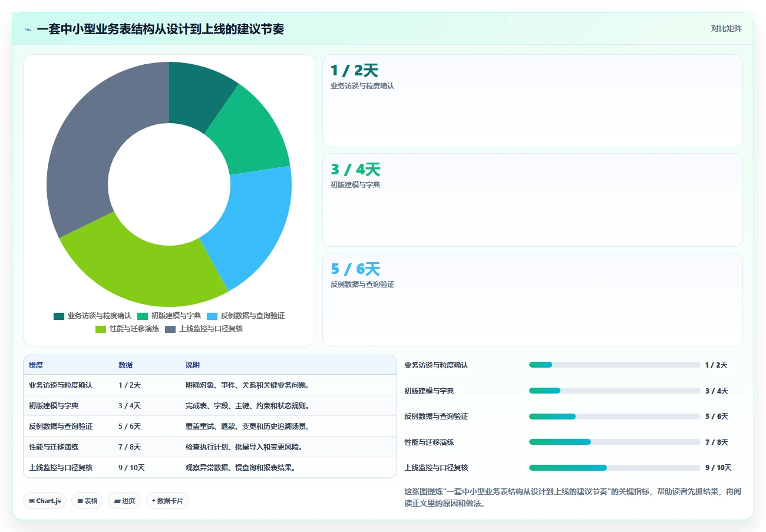The height and width of the screenshot is (532, 766).
Task: Click the 进度 tag chip
Action: 124,501
